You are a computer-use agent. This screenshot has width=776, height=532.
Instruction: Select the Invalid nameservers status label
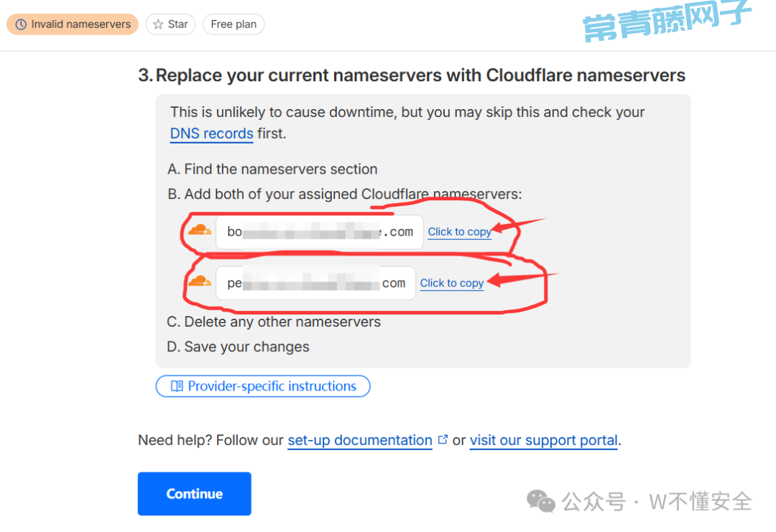(x=80, y=24)
